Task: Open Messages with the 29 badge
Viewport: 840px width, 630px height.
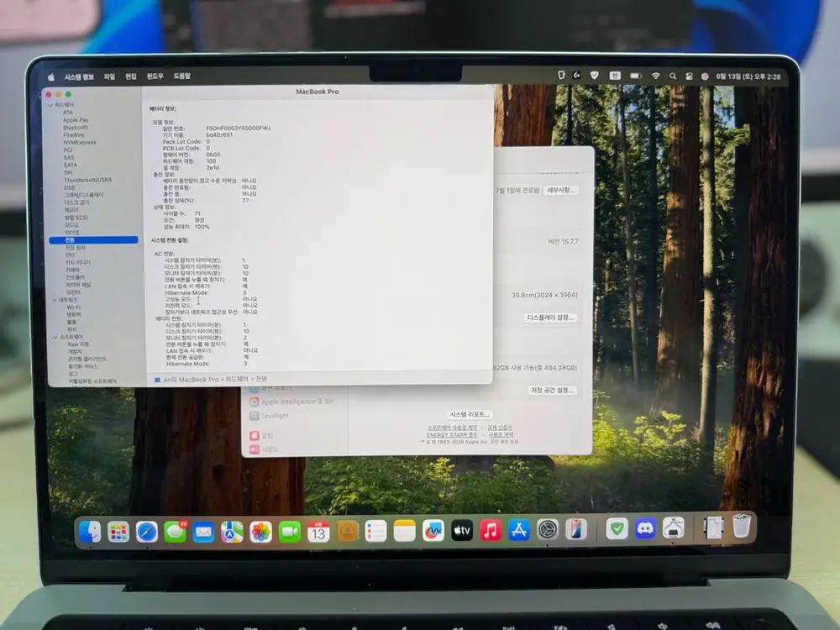Action: click(x=176, y=532)
